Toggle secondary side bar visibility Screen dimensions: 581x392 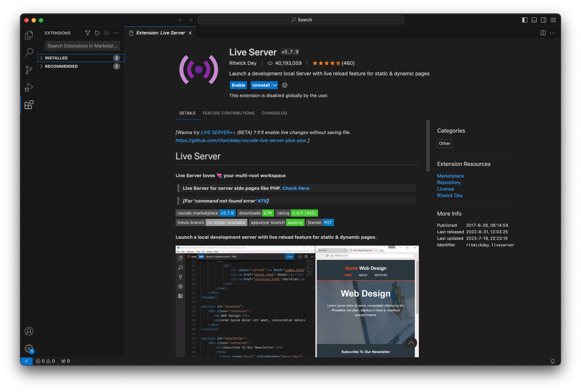tap(544, 20)
